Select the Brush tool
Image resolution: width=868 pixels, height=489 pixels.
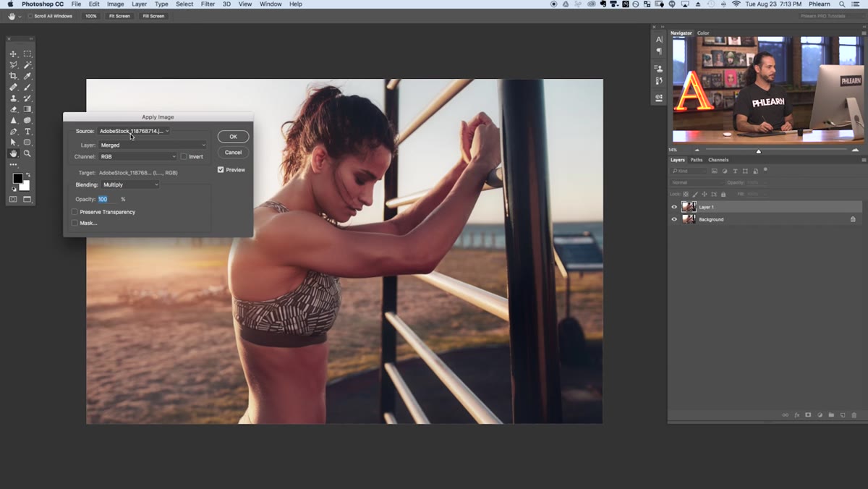[x=27, y=88]
